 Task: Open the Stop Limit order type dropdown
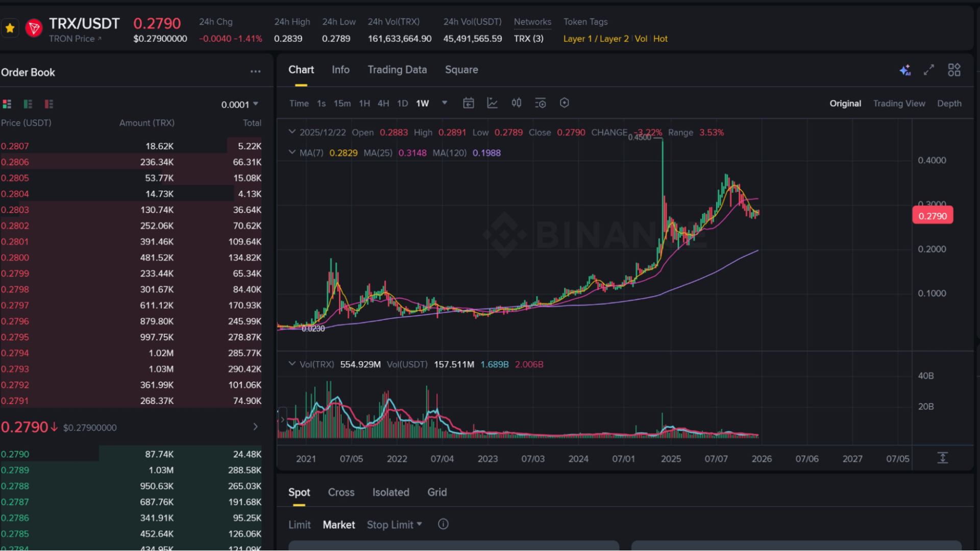394,524
